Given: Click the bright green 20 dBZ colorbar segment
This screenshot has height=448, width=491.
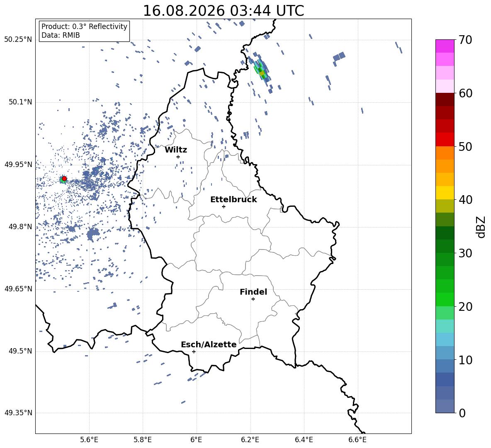Looking at the screenshot, I should 445,299.
